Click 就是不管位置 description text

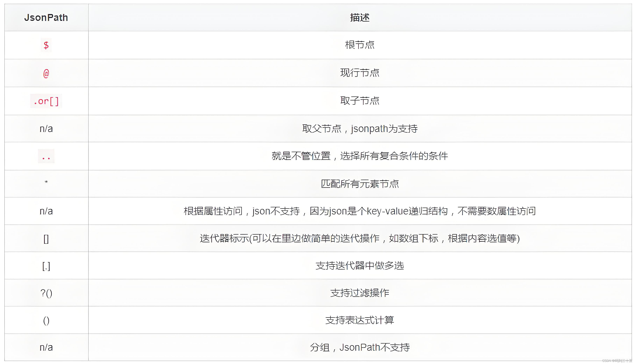(359, 156)
